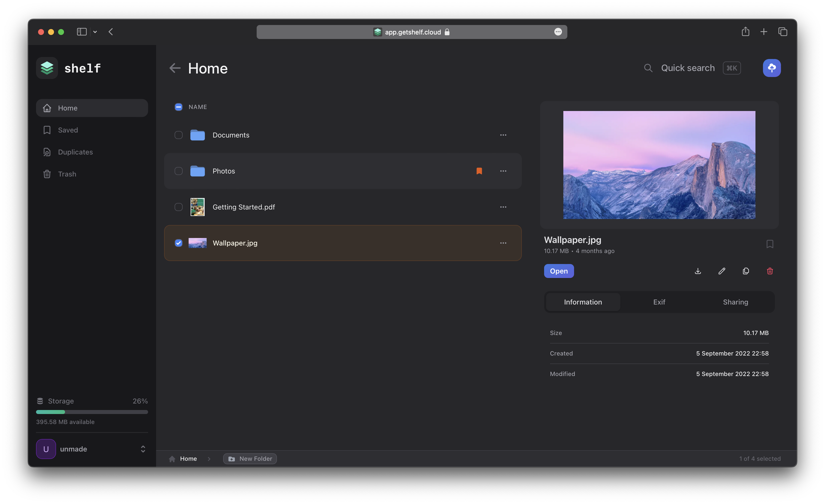
Task: Click the bookmark/save icon on Photos folder
Action: (x=479, y=171)
